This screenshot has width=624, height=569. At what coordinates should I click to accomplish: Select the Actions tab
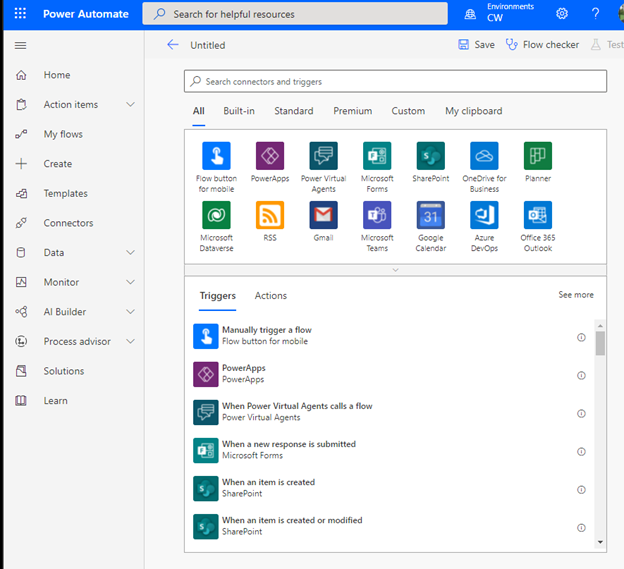pos(271,296)
